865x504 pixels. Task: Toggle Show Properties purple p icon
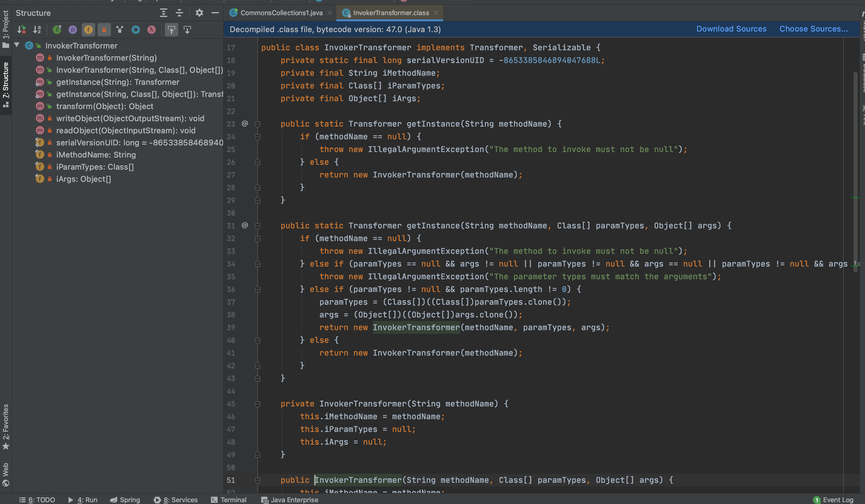[72, 30]
